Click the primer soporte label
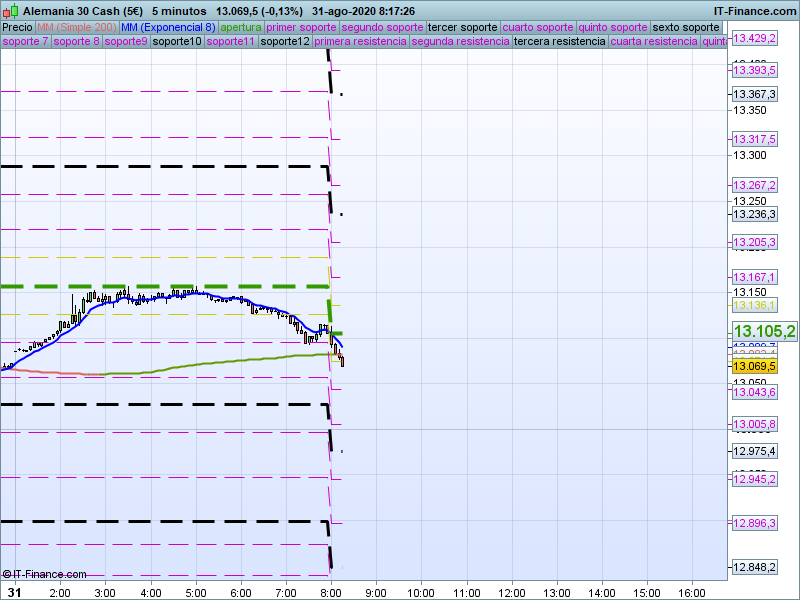Image resolution: width=800 pixels, height=600 pixels. (x=302, y=27)
